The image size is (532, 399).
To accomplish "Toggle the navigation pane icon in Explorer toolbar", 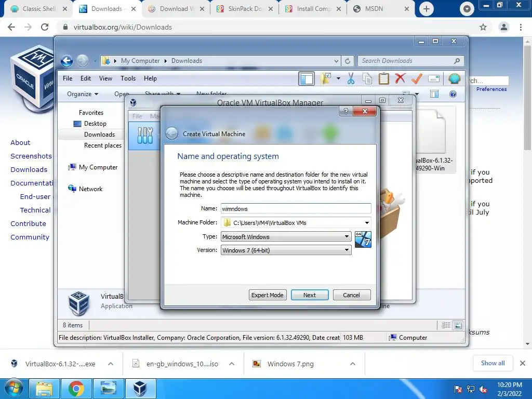I will (307, 79).
